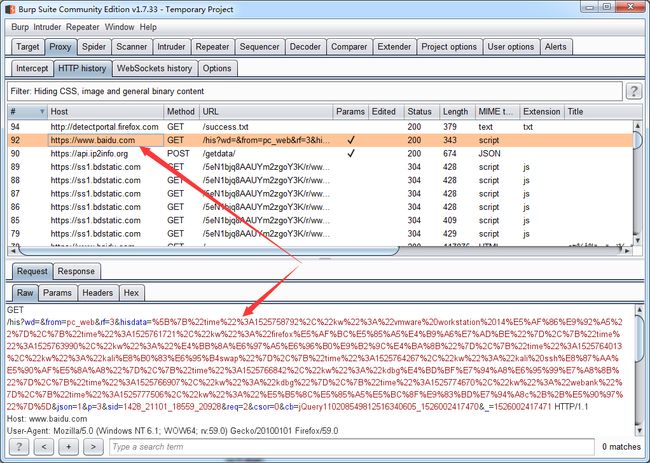The height and width of the screenshot is (463, 650).
Task: Open the Project options tab
Action: pos(449,47)
